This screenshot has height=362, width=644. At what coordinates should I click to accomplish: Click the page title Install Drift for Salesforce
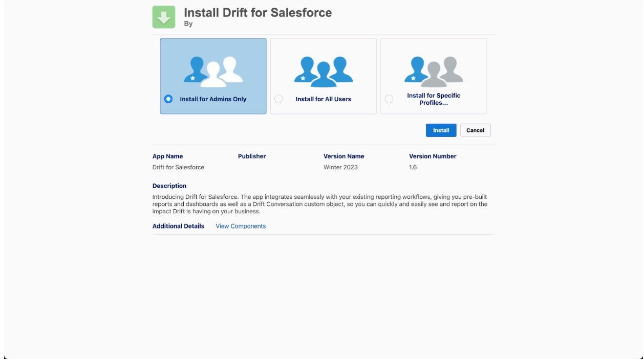click(258, 13)
